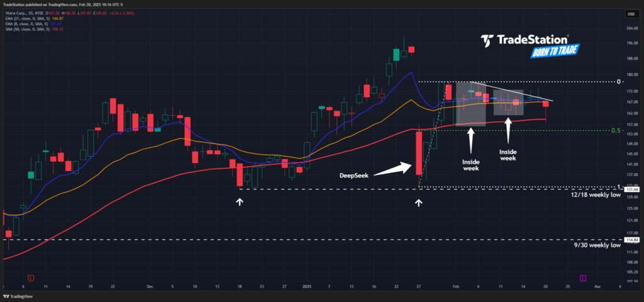The width and height of the screenshot is (644, 302).
Task: Click 162.00 on the price axis
Action: (631, 113)
